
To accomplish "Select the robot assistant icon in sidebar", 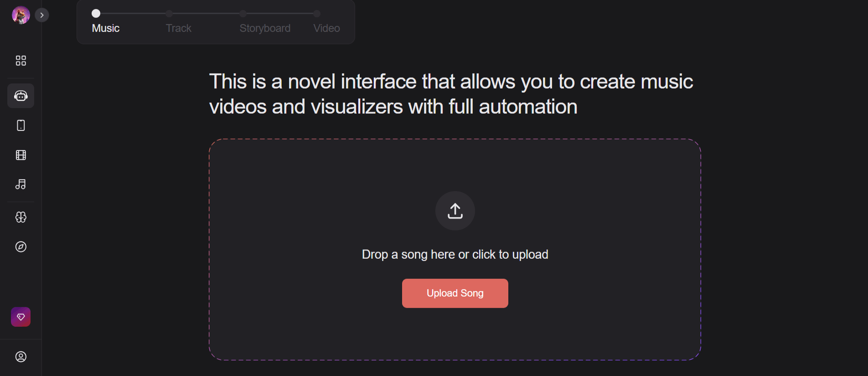I will coord(21,96).
